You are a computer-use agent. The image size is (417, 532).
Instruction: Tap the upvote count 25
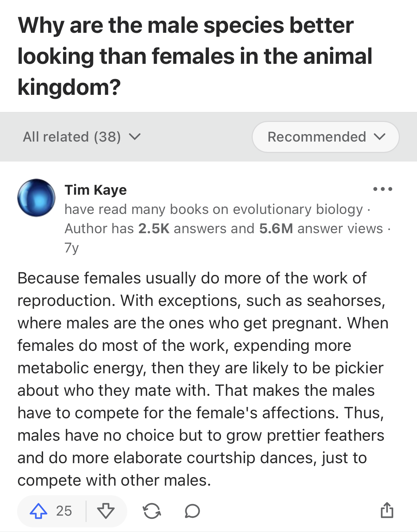pos(64,511)
